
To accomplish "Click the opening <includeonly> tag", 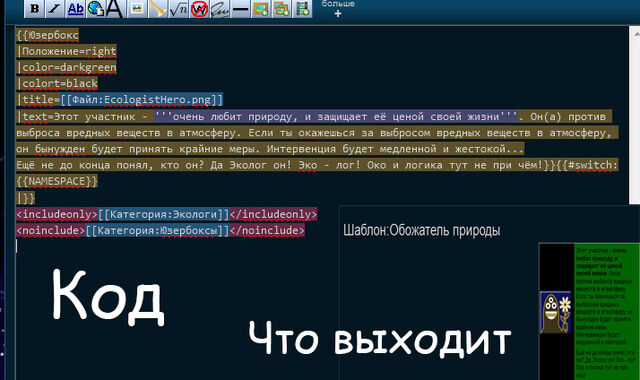I will point(57,214).
